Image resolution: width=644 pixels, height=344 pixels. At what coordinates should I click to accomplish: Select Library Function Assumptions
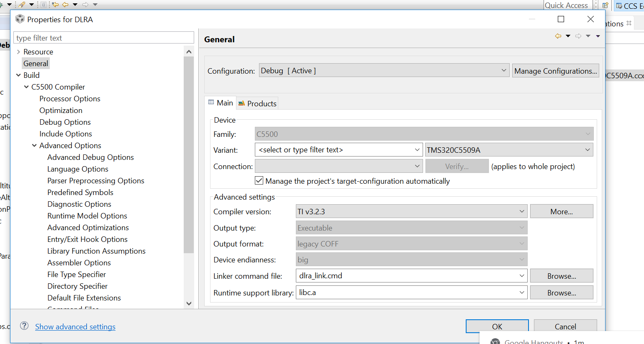tap(96, 251)
